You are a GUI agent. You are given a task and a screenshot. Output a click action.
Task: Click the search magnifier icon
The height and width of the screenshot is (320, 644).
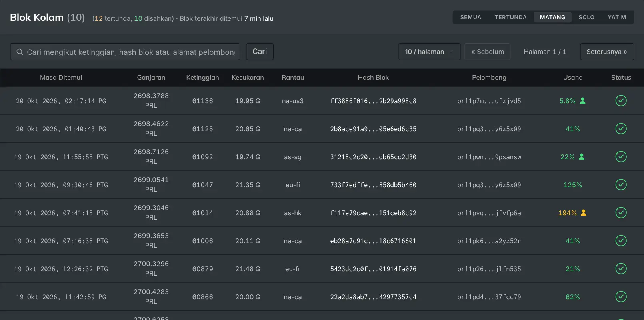[x=20, y=52]
